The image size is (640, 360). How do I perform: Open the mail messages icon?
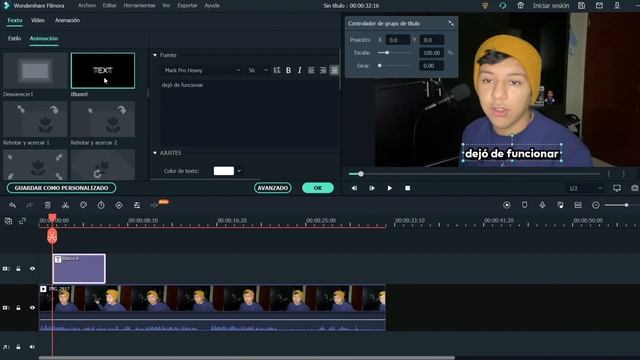599,6
